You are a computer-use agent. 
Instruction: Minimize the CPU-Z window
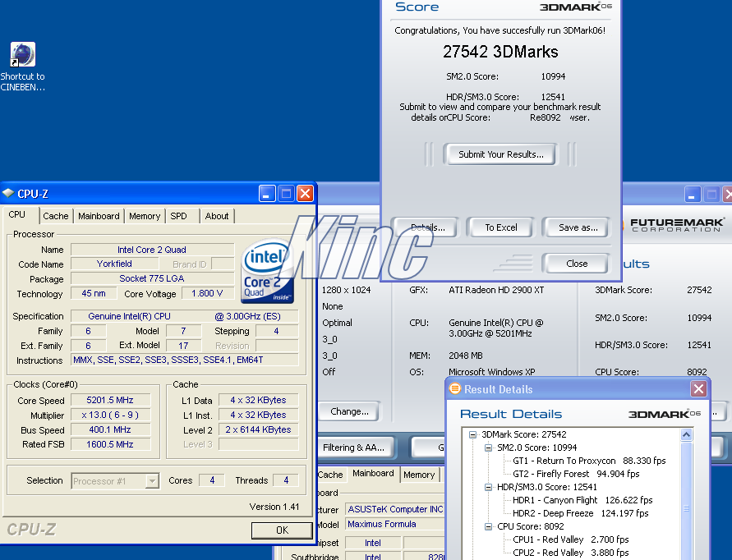[267, 194]
